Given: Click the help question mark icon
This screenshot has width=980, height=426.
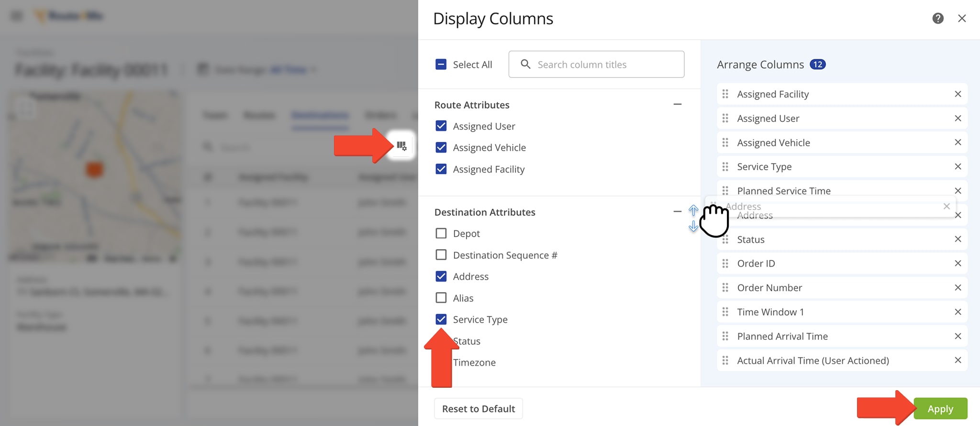Looking at the screenshot, I should [x=937, y=19].
